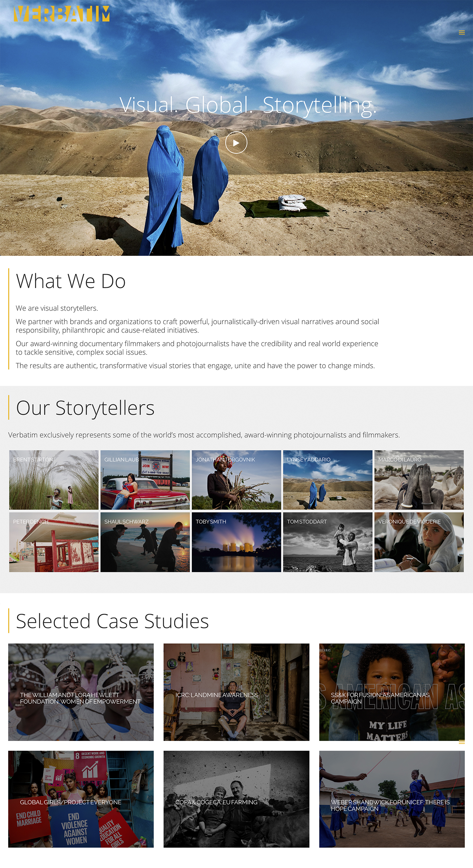Image resolution: width=473 pixels, height=868 pixels.
Task: Select Jonathan Torgovnik's photo tile
Action: (x=236, y=480)
